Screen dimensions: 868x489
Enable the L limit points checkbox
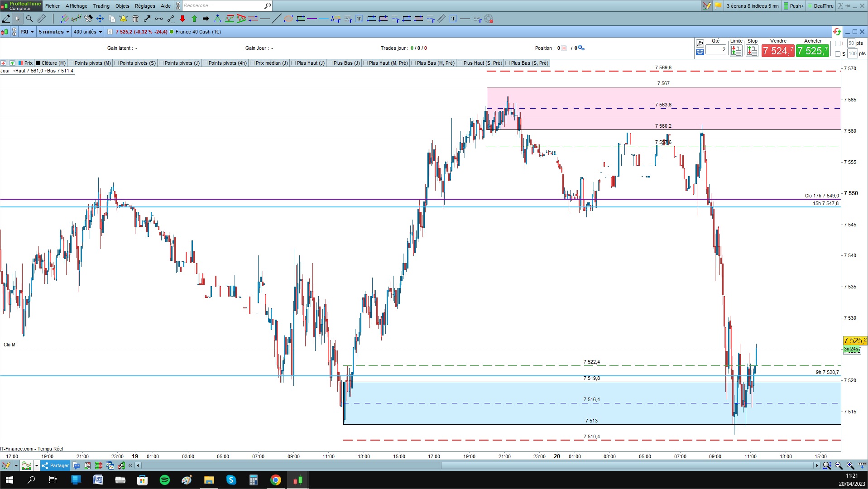pyautogui.click(x=838, y=43)
